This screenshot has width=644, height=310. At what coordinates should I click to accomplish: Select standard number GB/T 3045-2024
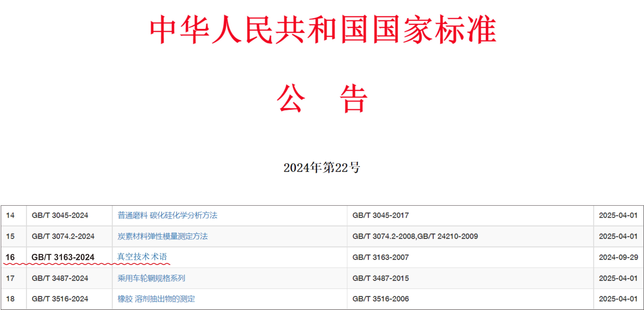click(x=60, y=215)
